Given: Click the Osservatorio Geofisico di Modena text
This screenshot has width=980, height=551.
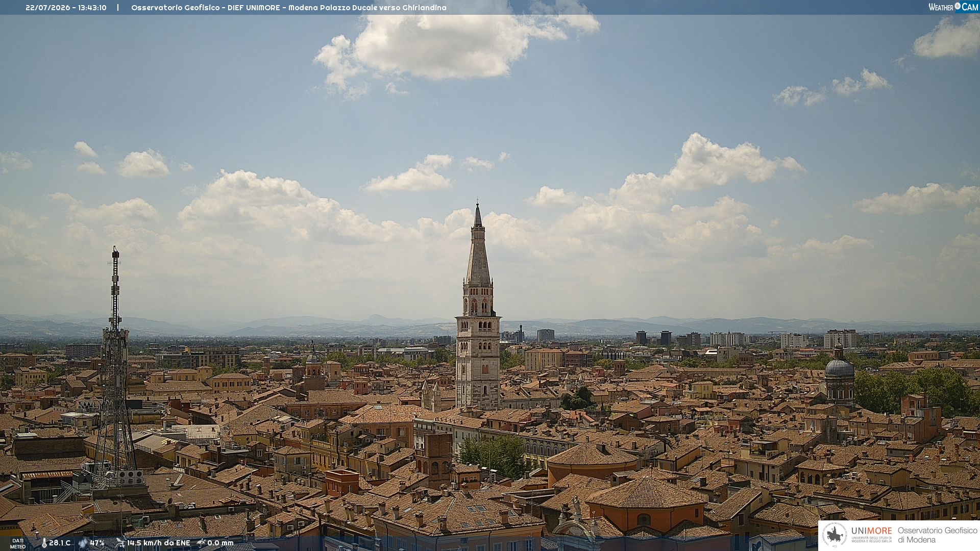Looking at the screenshot, I should point(938,535).
